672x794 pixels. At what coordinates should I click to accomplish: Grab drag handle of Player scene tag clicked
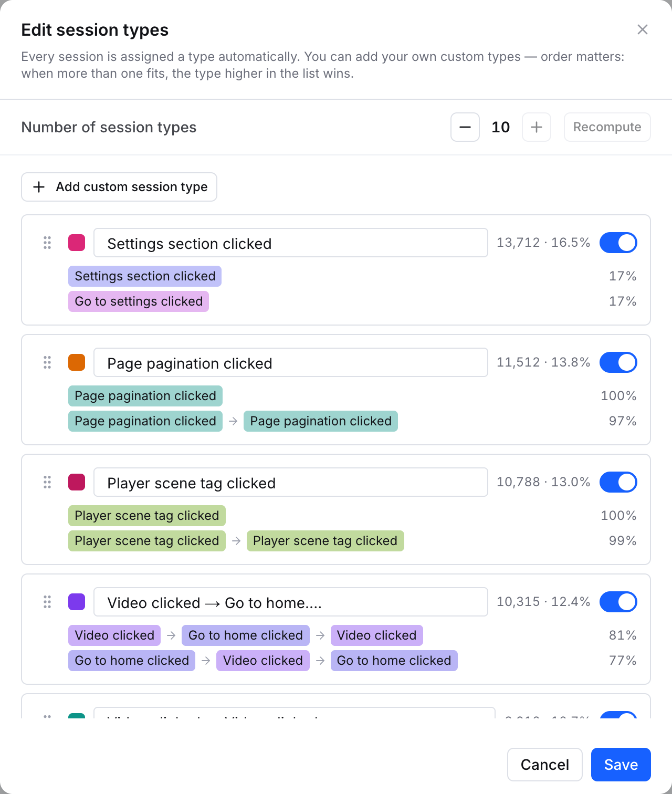(x=47, y=482)
